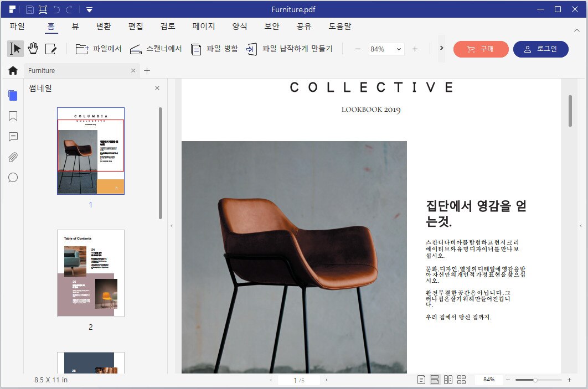588x389 pixels.
Task: Collapse the ribbon with the chevron
Action: coord(577,30)
